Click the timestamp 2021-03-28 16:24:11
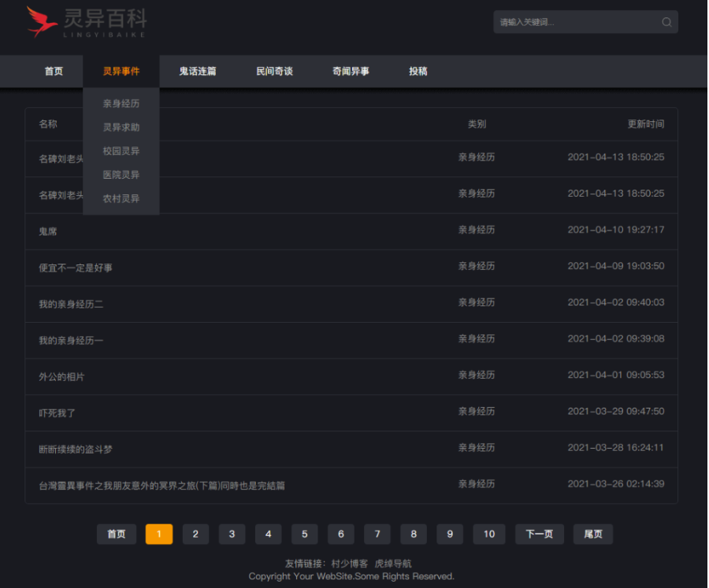This screenshot has height=588, width=709. (x=616, y=447)
